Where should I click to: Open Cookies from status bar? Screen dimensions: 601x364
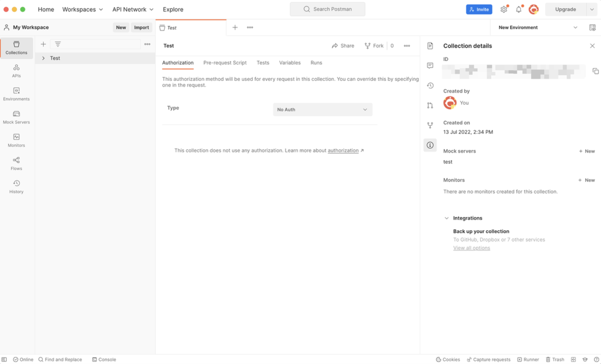coord(448,359)
